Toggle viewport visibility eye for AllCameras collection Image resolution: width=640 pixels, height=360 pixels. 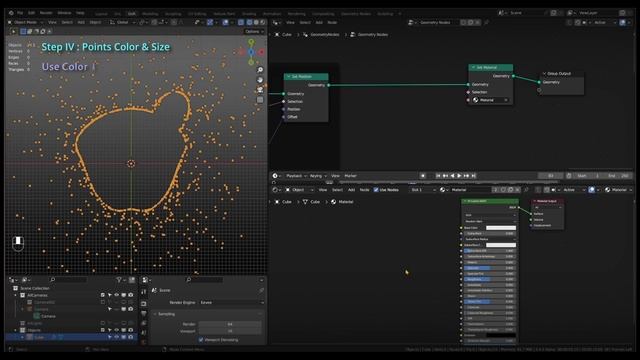tap(117, 295)
